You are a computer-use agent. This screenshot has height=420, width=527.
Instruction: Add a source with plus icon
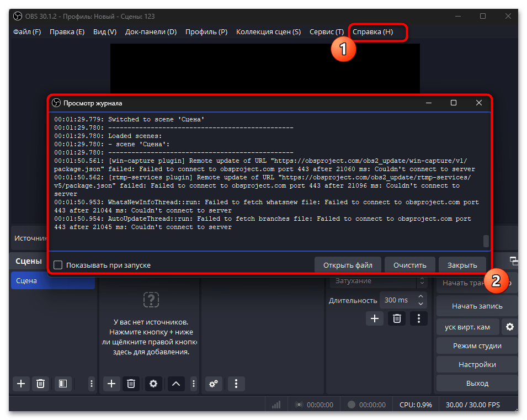[x=111, y=384]
